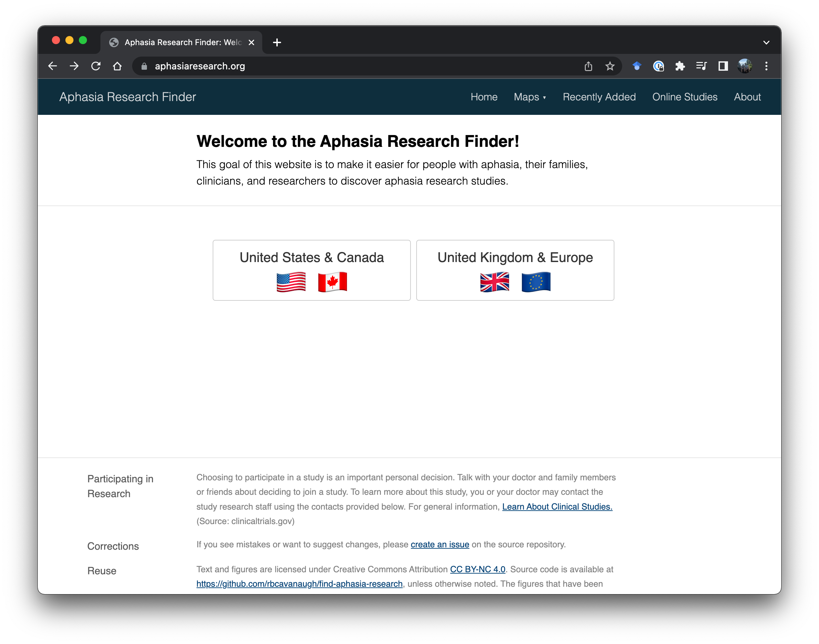The height and width of the screenshot is (644, 819).
Task: Open a new browser tab
Action: coord(277,42)
